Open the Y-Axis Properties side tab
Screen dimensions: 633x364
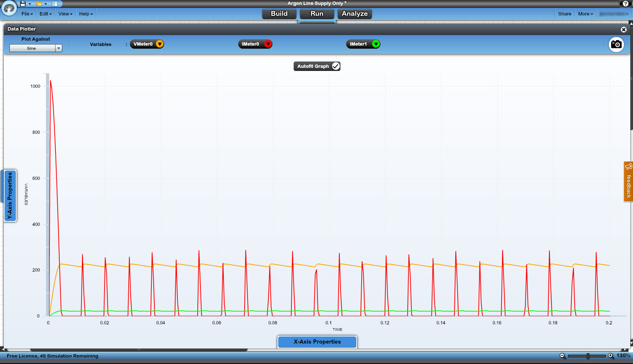10,195
